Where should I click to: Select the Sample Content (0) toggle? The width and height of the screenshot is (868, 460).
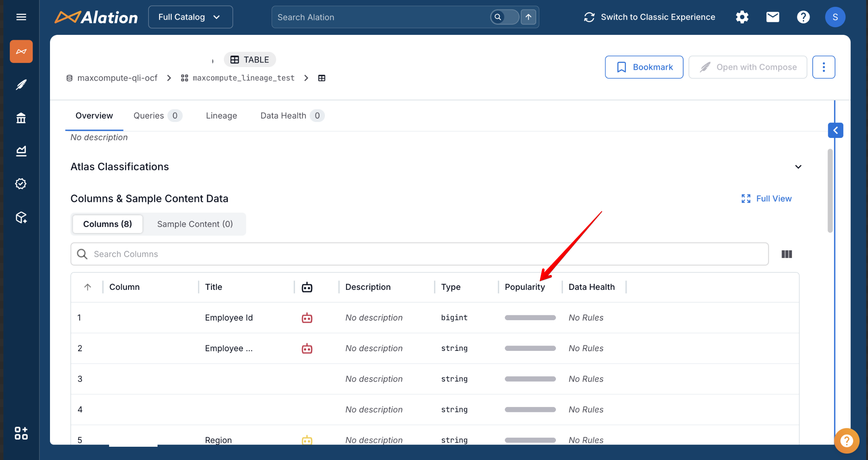[x=195, y=224]
